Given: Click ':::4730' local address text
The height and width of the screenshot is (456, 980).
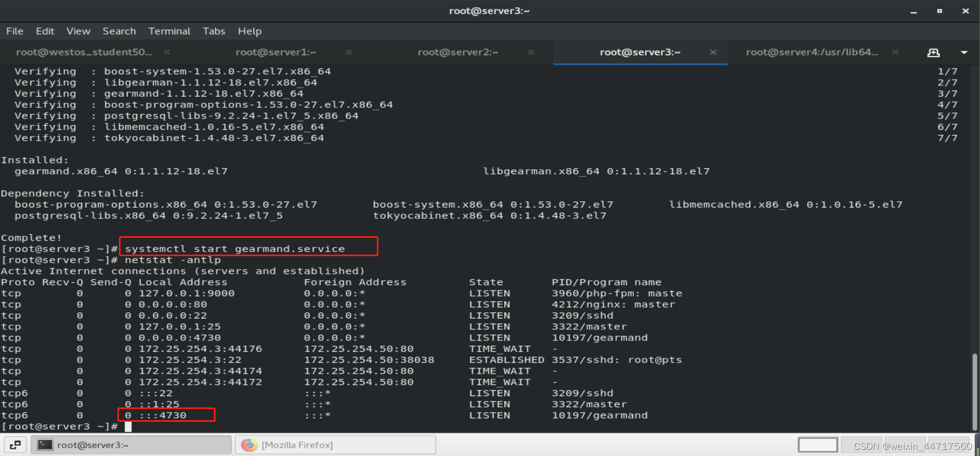Looking at the screenshot, I should tap(162, 416).
